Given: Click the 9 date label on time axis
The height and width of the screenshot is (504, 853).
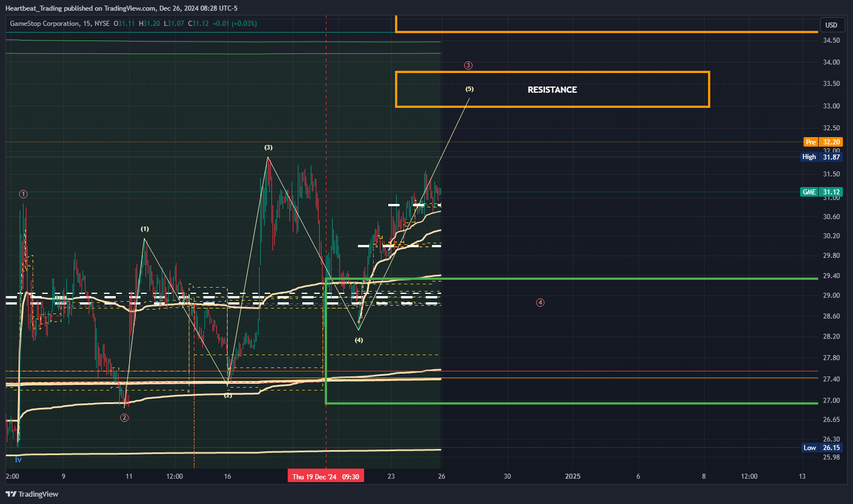Looking at the screenshot, I should [x=63, y=476].
